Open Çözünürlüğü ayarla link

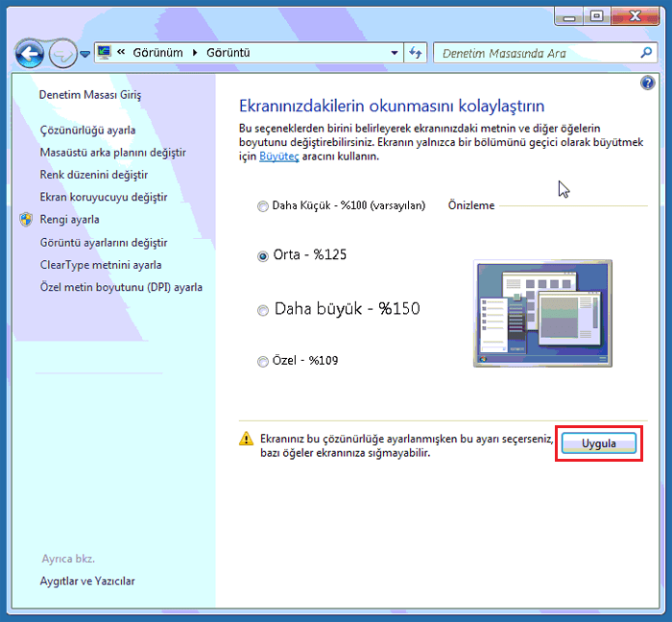[88, 131]
